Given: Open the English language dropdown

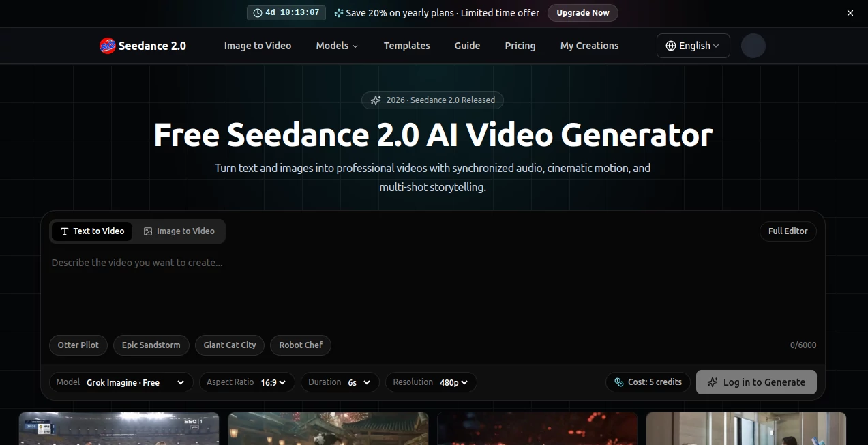Looking at the screenshot, I should click(693, 46).
